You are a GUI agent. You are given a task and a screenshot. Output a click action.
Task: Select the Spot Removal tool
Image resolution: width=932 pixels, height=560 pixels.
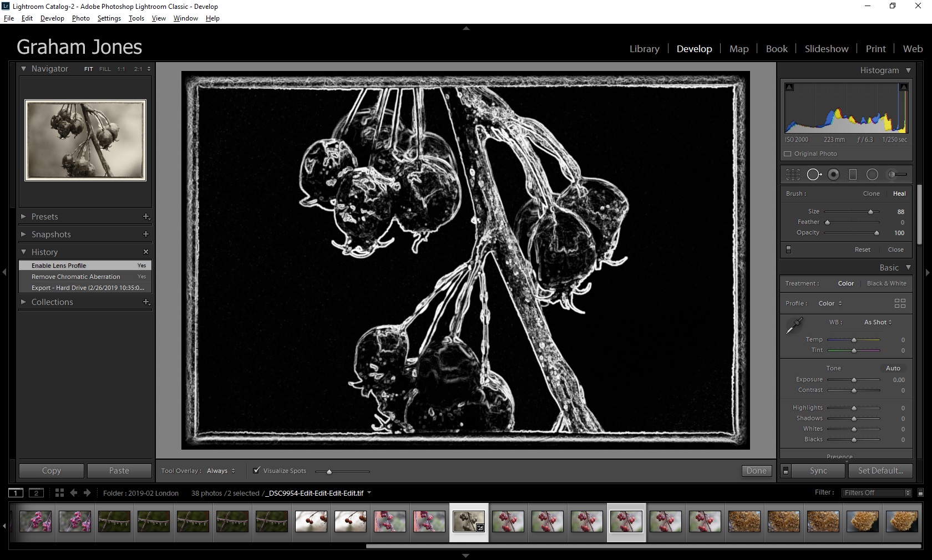click(813, 175)
